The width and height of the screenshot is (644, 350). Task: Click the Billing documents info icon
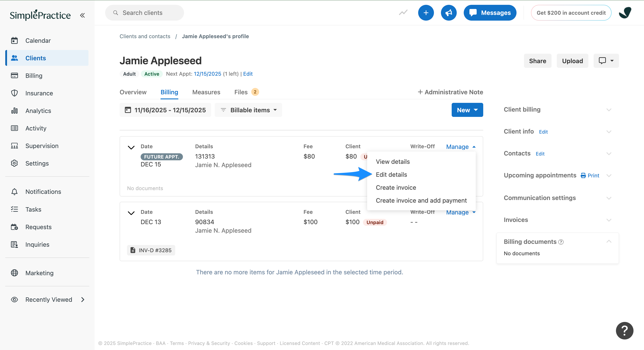pos(561,242)
